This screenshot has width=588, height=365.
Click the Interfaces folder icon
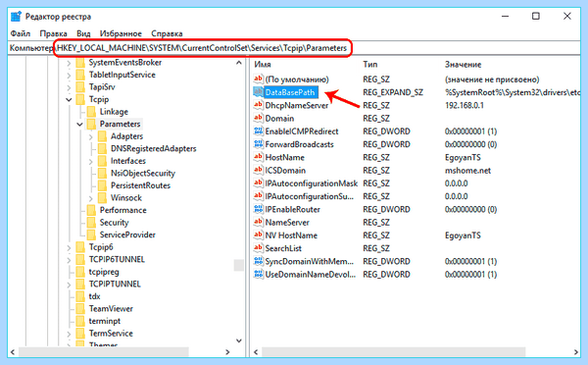coord(102,161)
